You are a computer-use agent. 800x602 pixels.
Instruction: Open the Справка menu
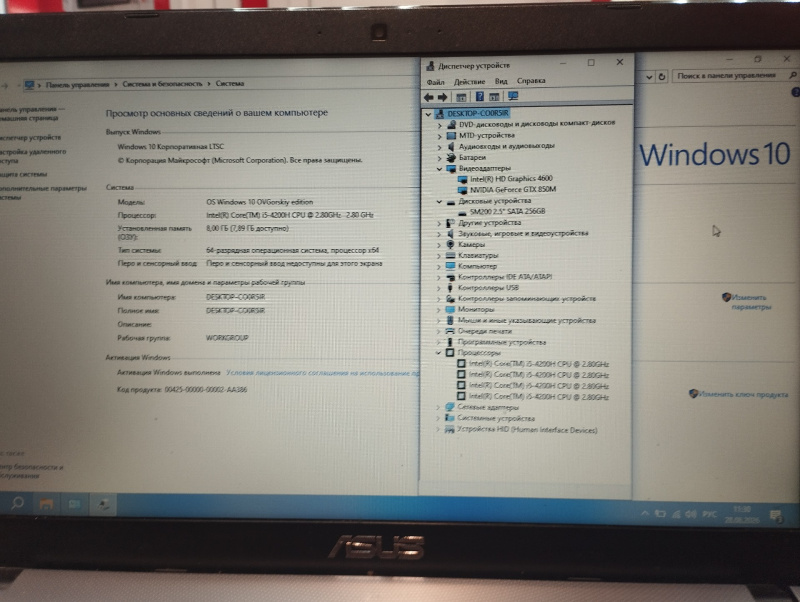tap(531, 81)
